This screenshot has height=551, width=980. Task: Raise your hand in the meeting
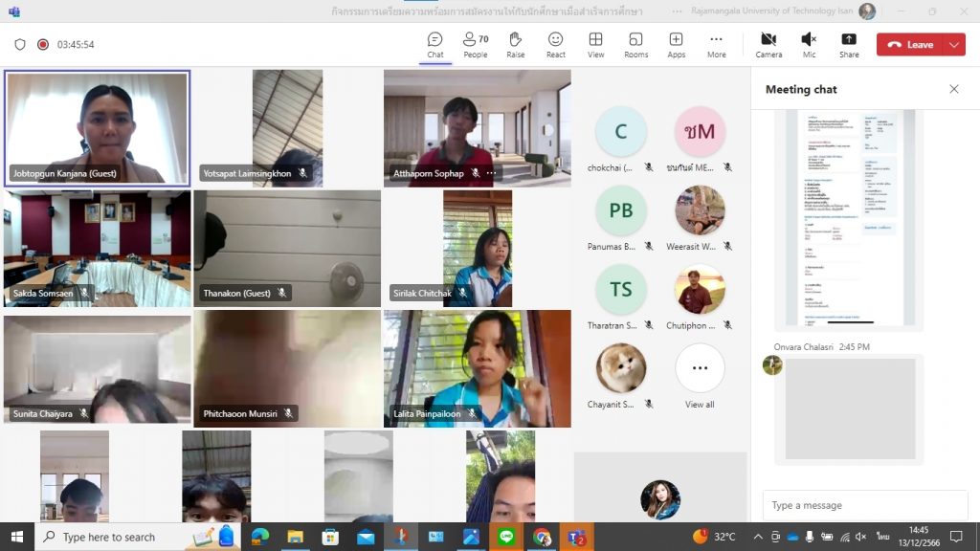coord(515,44)
